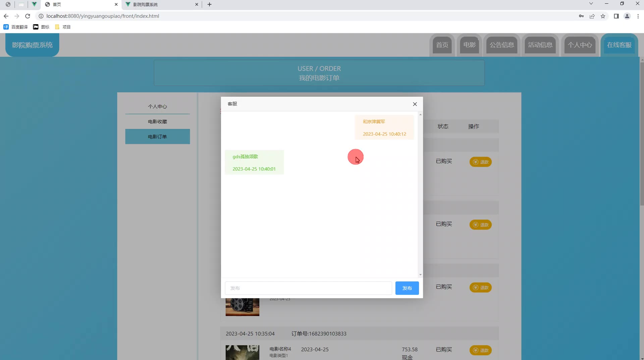Select 电影订单 in the sidebar
Viewport: 644px width, 360px height.
coord(158,137)
